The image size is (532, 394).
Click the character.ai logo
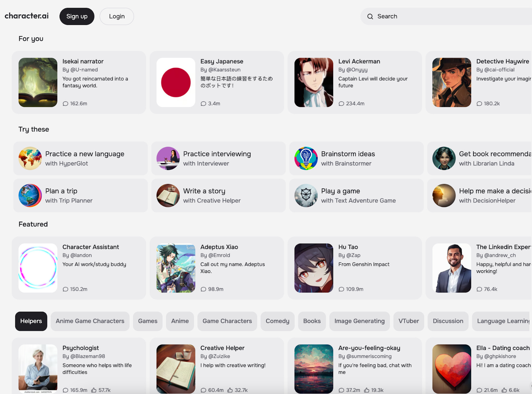(27, 16)
